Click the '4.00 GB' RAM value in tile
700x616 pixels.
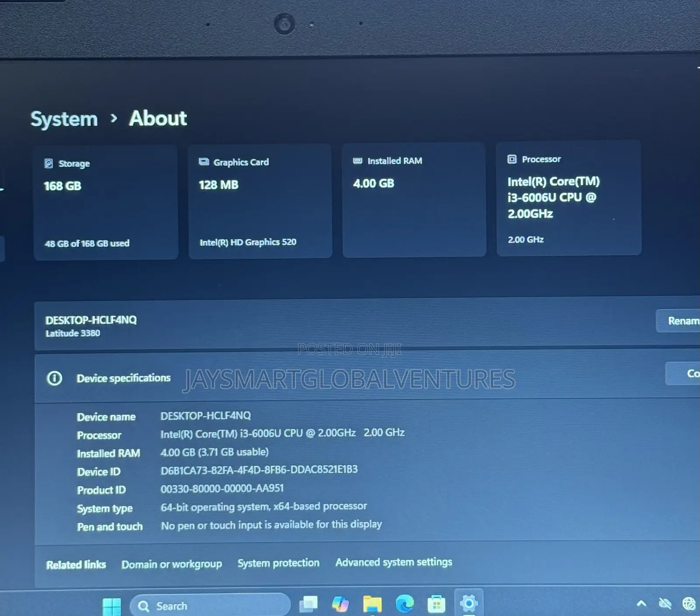pyautogui.click(x=374, y=183)
